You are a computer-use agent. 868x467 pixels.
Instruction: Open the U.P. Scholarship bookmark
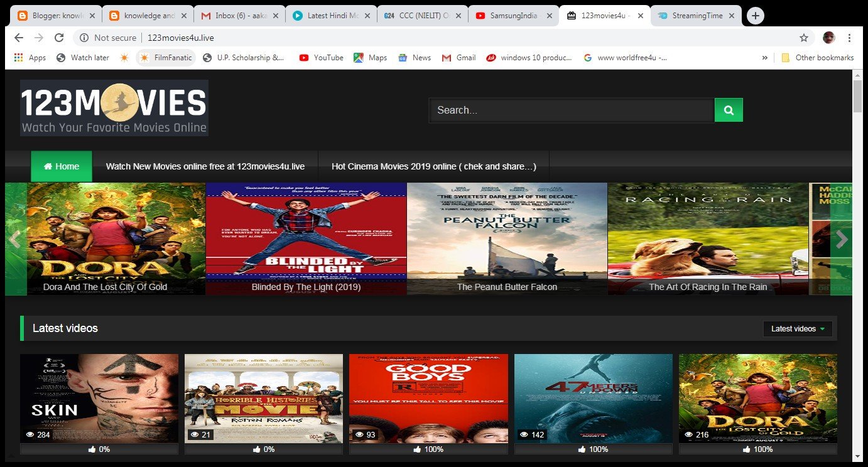point(245,57)
